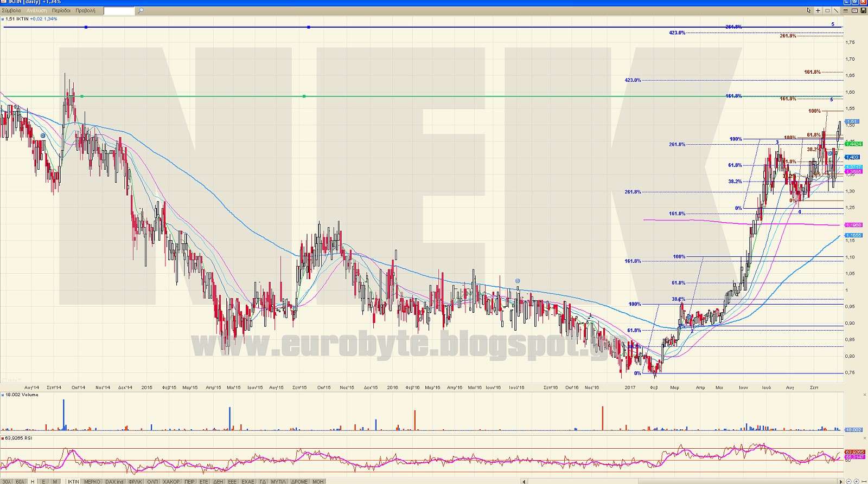Close the Volume panel
Image resolution: width=868 pixels, height=484 pixels.
[x=865, y=395]
